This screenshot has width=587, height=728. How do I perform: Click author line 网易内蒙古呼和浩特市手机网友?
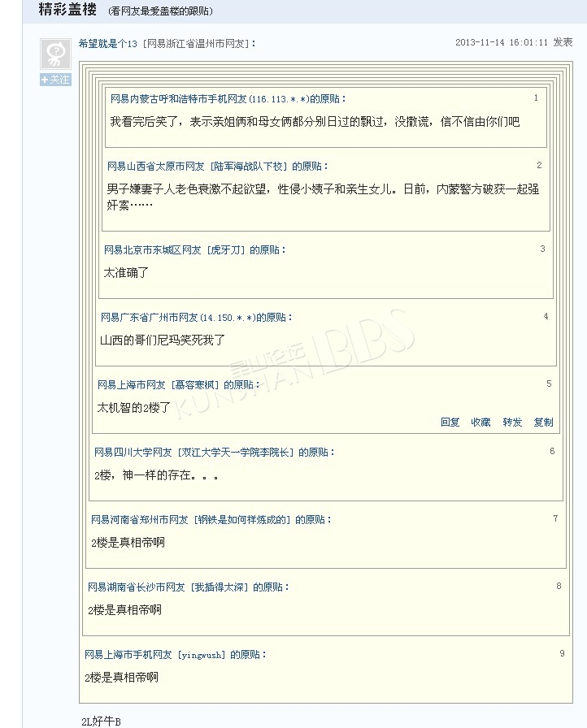pyautogui.click(x=228, y=99)
